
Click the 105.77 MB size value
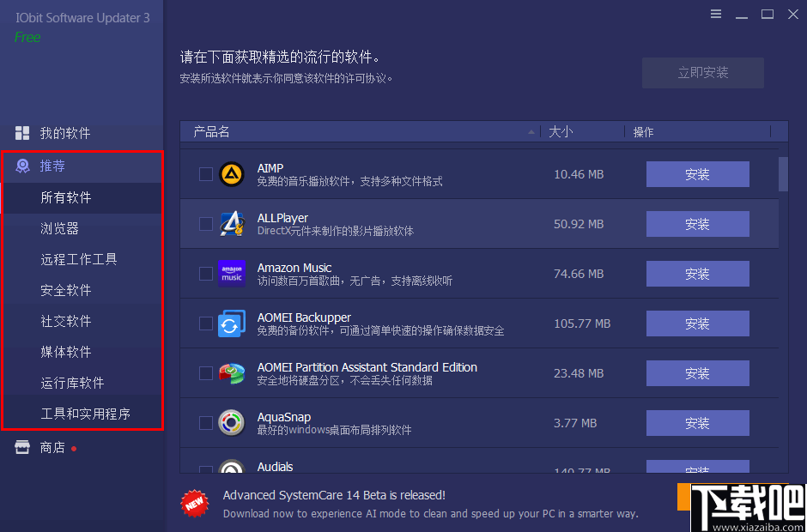(582, 323)
